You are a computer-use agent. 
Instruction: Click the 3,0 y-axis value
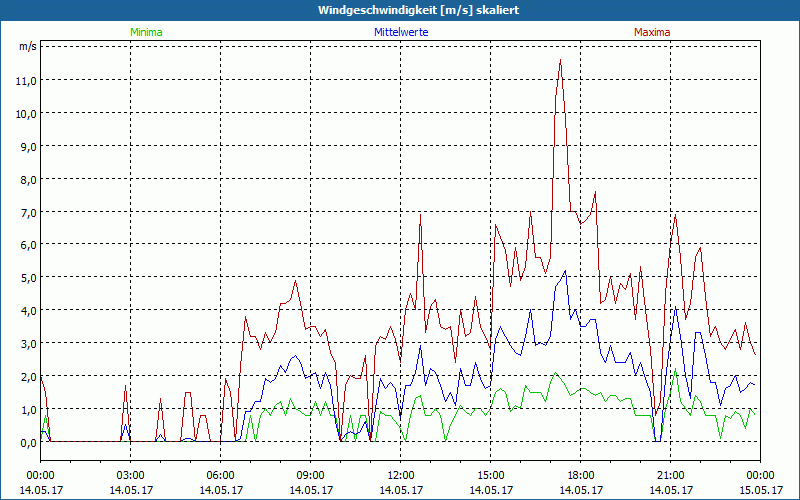(29, 344)
